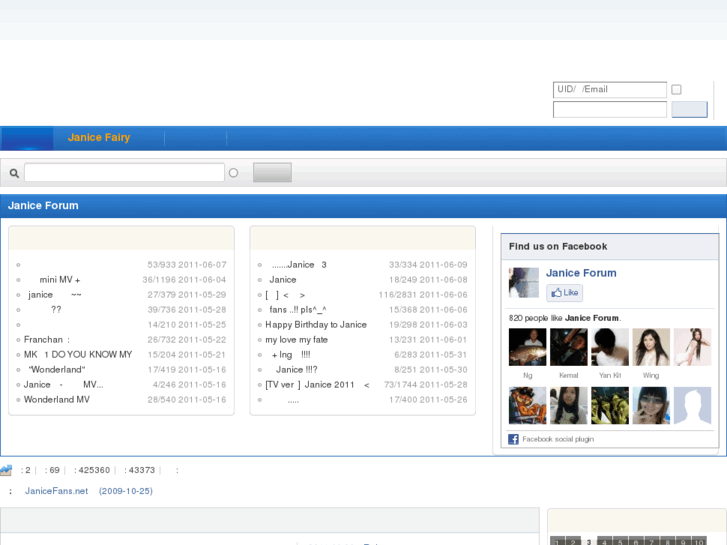This screenshot has height=545, width=727.
Task: Open fan photo labeled Ng
Action: pos(528,347)
